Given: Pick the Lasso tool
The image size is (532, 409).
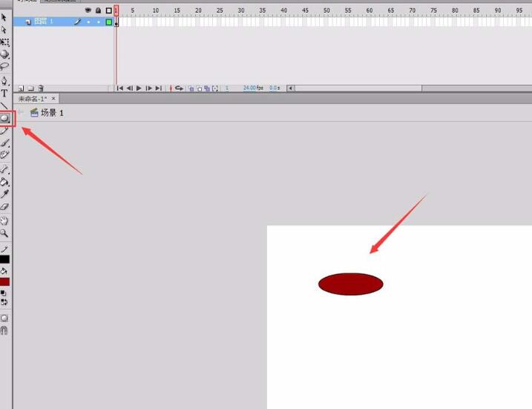Looking at the screenshot, I should click(4, 66).
